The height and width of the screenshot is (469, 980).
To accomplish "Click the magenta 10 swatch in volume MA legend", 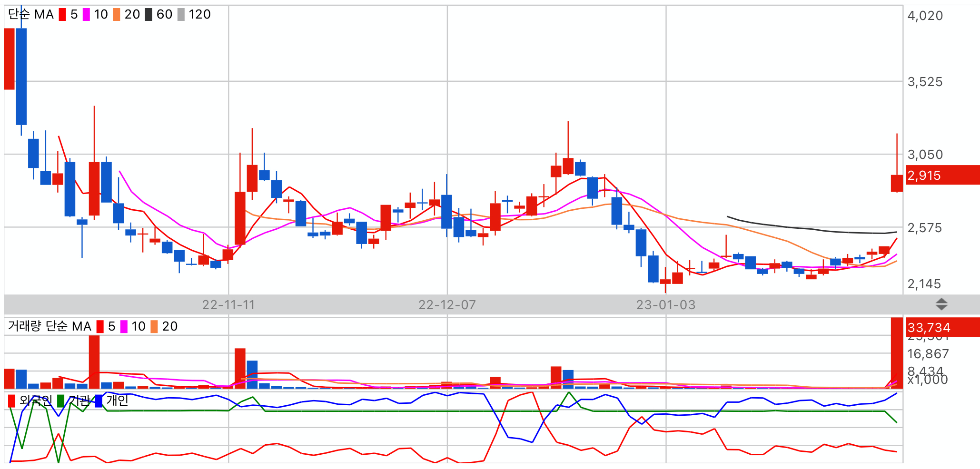I will click(124, 327).
